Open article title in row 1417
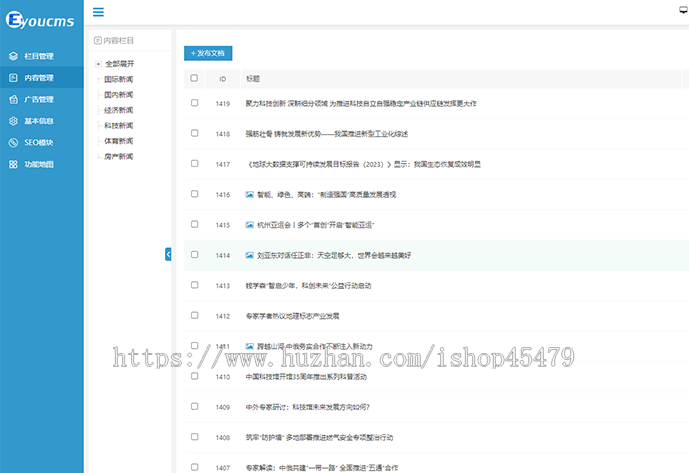 coord(363,164)
